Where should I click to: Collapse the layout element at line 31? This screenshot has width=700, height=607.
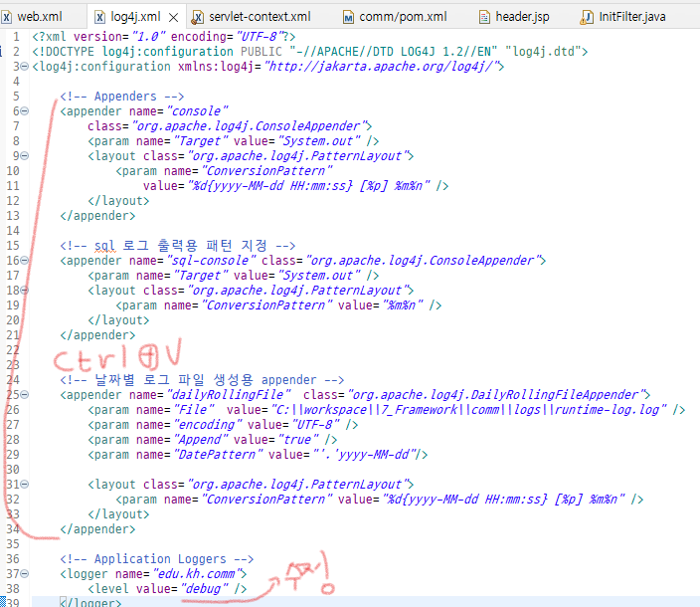click(x=25, y=485)
